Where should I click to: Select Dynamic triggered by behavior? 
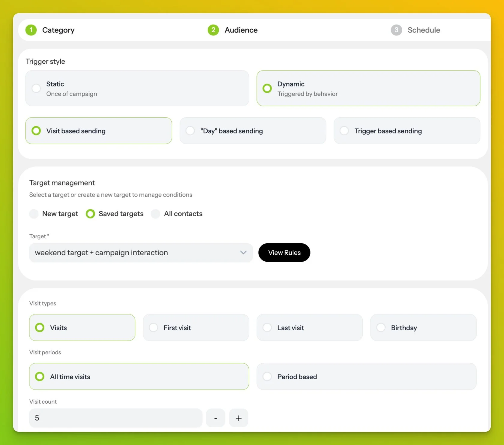click(x=369, y=88)
